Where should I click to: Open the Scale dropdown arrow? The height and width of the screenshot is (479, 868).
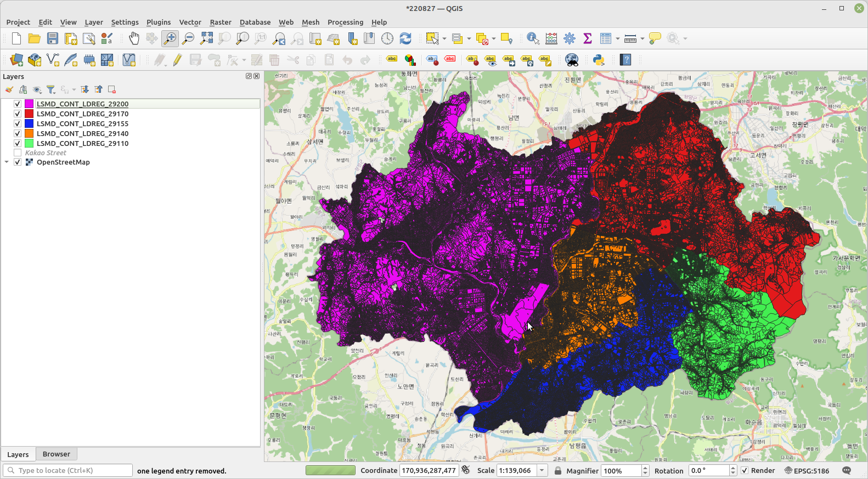click(x=542, y=471)
